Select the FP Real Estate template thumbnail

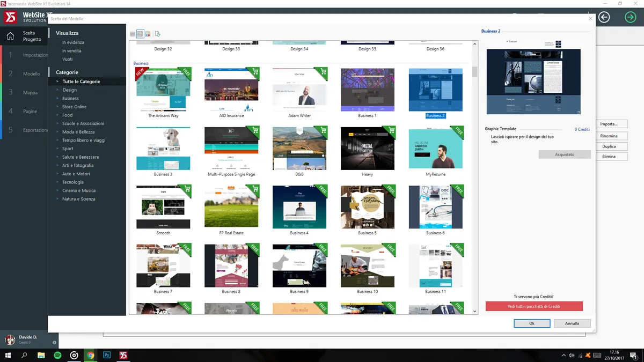click(231, 207)
